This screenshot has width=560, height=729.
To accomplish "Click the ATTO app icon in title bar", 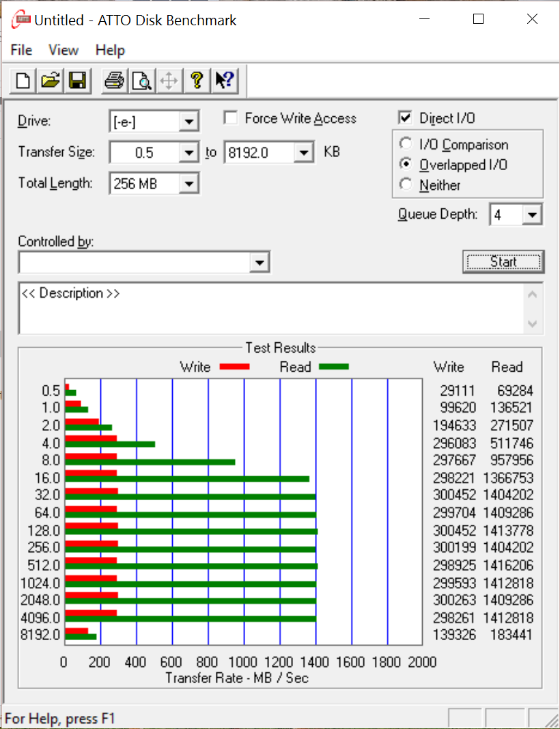I will point(20,20).
